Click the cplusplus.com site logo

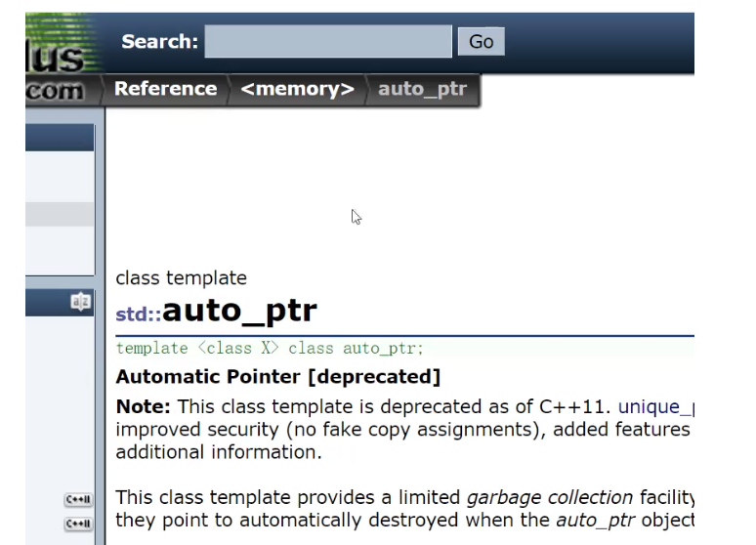[63, 60]
